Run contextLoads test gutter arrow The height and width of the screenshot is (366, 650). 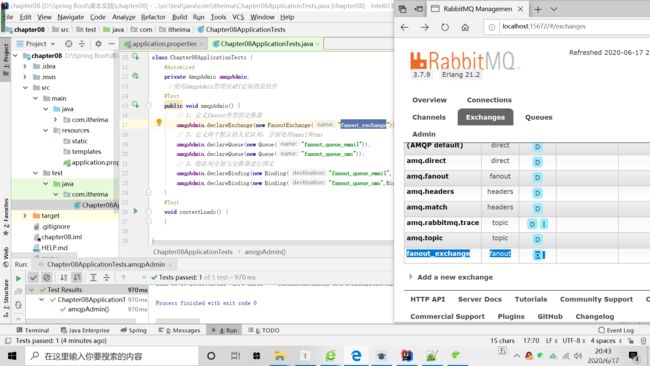(136, 211)
